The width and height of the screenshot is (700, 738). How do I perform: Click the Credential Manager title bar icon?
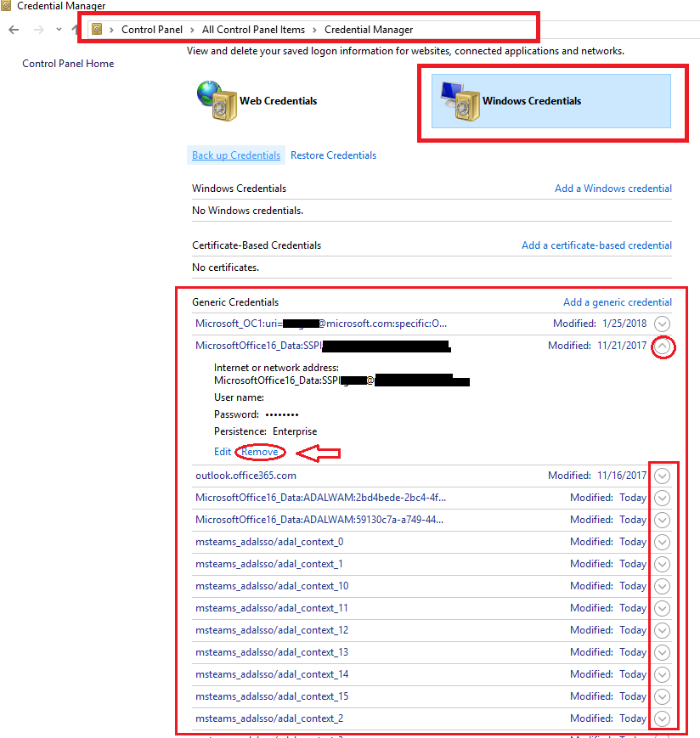(6, 5)
